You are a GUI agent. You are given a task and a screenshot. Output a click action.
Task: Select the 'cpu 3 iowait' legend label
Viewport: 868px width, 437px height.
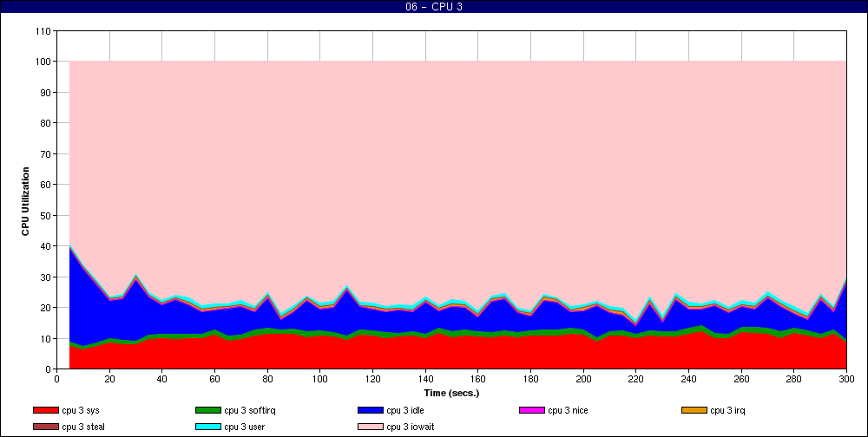tap(411, 427)
